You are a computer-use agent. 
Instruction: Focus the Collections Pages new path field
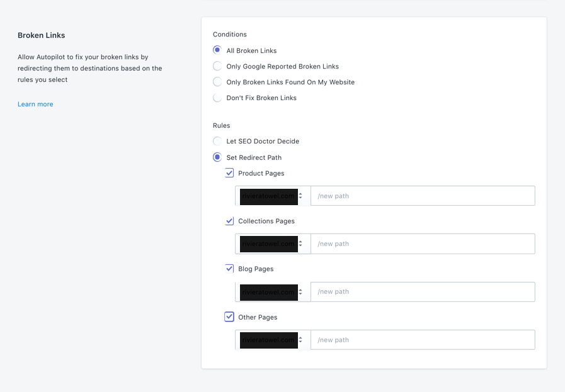423,244
